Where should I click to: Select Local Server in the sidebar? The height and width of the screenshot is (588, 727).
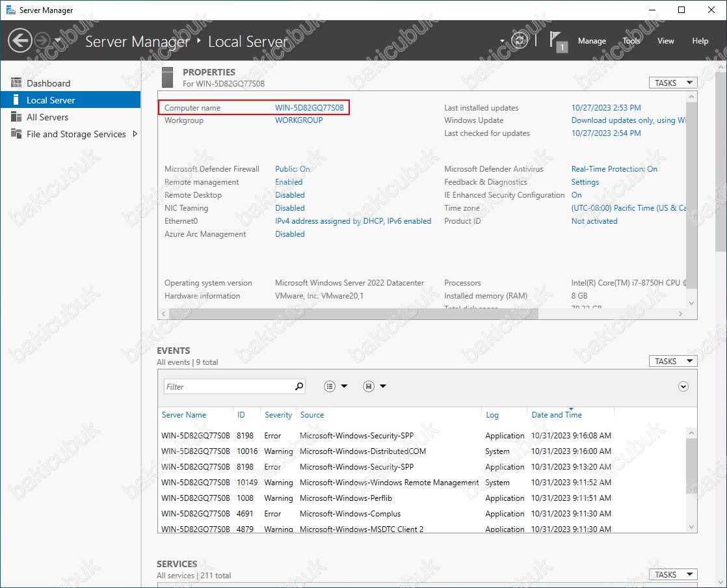70,100
